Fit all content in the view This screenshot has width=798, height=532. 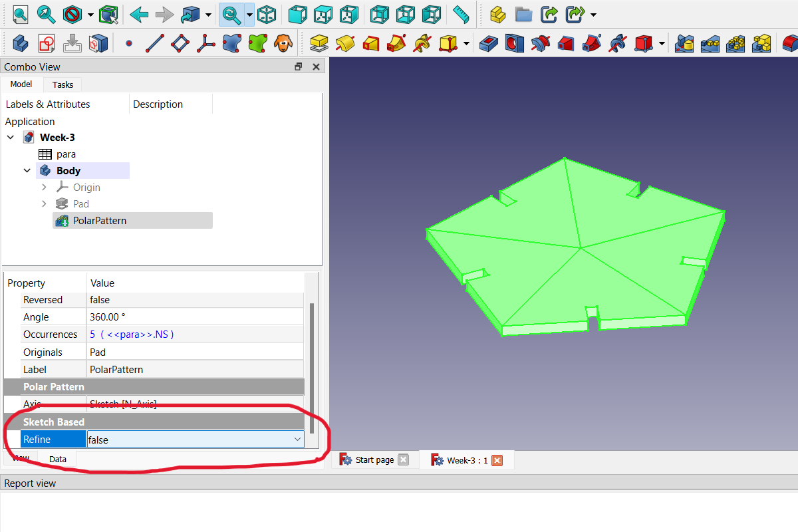(21, 13)
